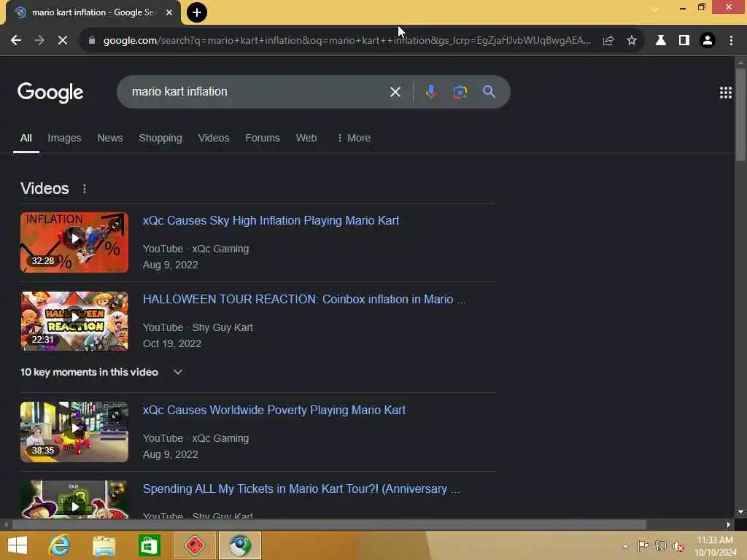Open Spending ALL My Tickets video link
Screen dimensions: 747x560
point(301,489)
